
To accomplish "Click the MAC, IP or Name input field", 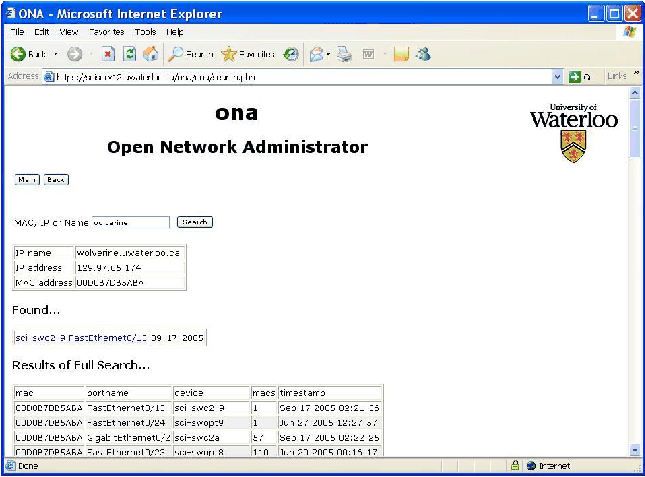I will [x=130, y=222].
